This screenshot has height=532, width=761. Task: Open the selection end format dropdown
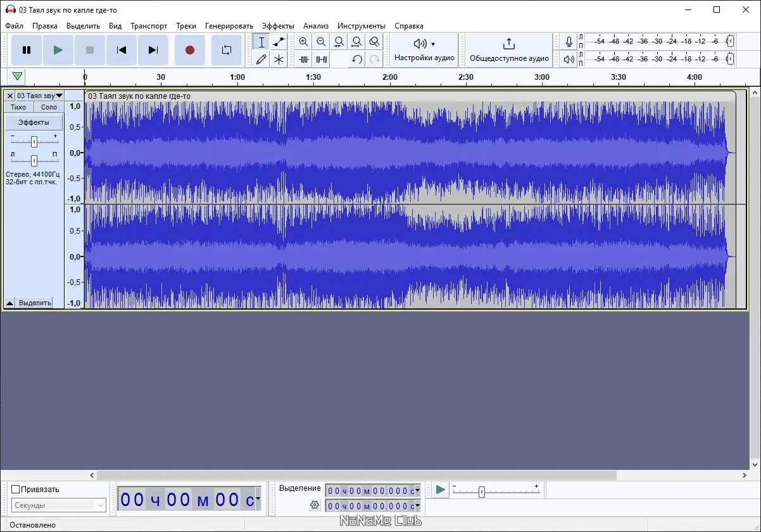[418, 506]
